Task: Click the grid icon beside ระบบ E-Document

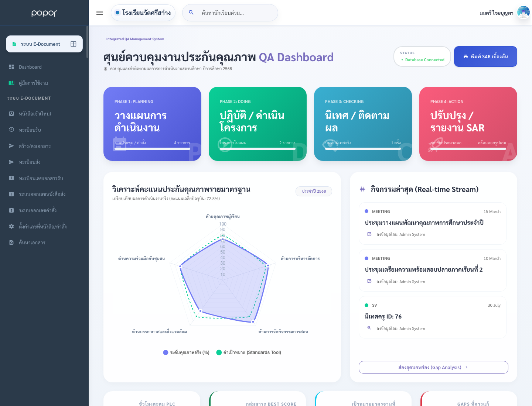Action: [74, 44]
